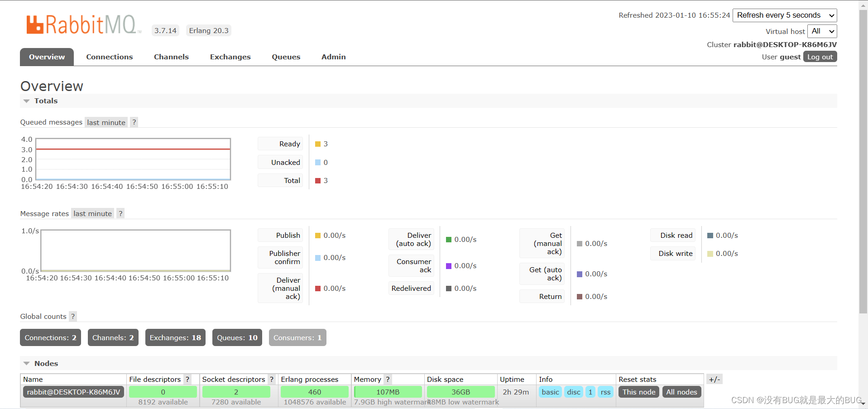This screenshot has width=868, height=409.
Task: Reset stats for This node
Action: [x=638, y=392]
